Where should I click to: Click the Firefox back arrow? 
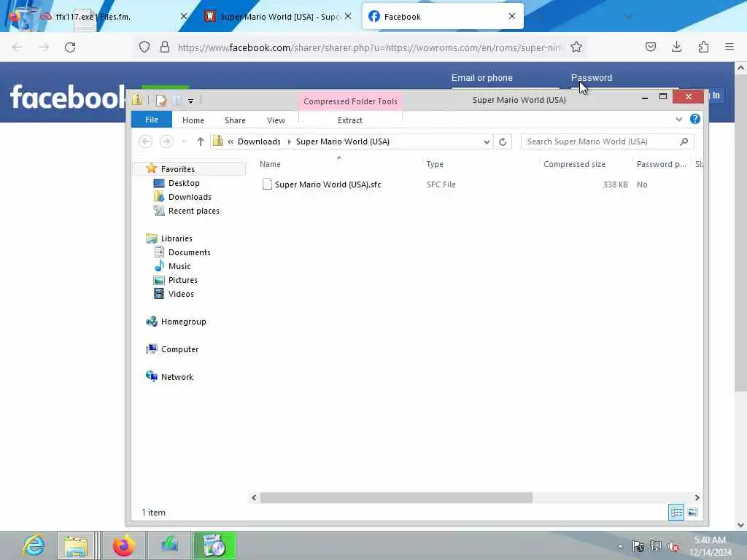pyautogui.click(x=18, y=47)
